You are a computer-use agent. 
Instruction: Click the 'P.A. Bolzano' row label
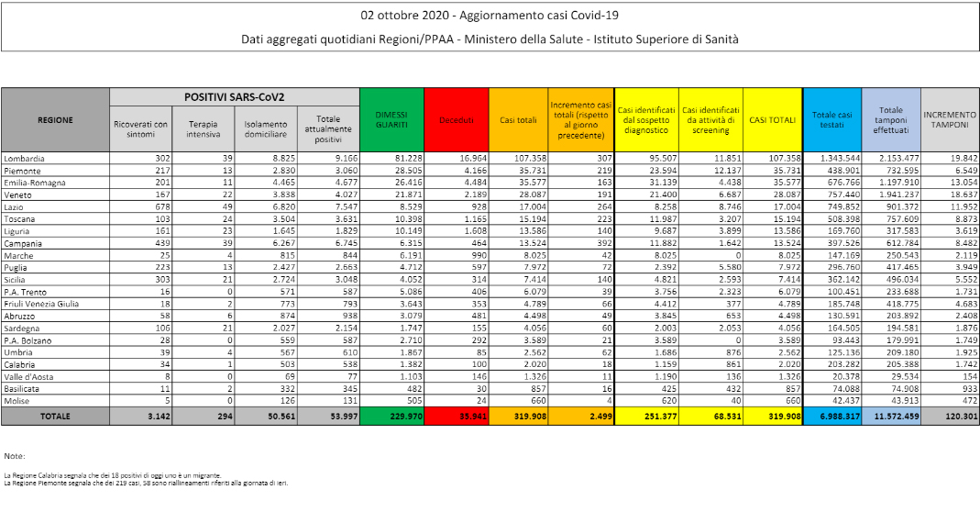28,340
